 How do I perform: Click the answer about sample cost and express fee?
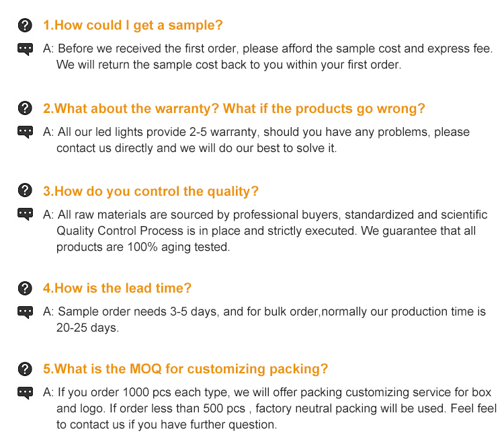coord(269,57)
